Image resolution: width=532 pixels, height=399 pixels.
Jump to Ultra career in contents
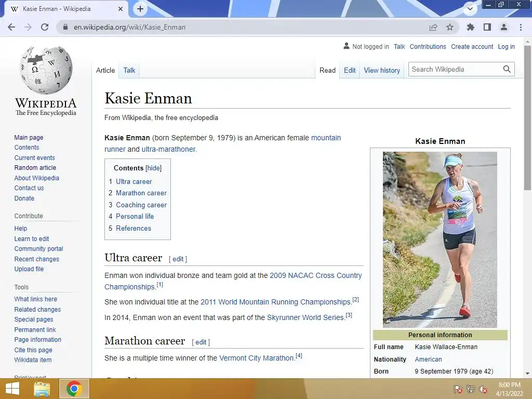point(134,181)
